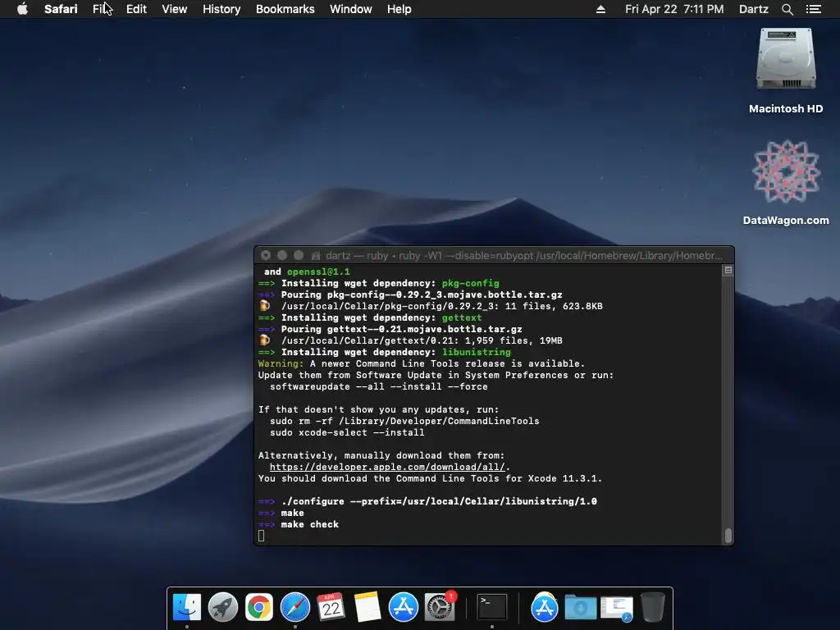840x630 pixels.
Task: Click the eject icon in menu bar
Action: click(x=600, y=9)
